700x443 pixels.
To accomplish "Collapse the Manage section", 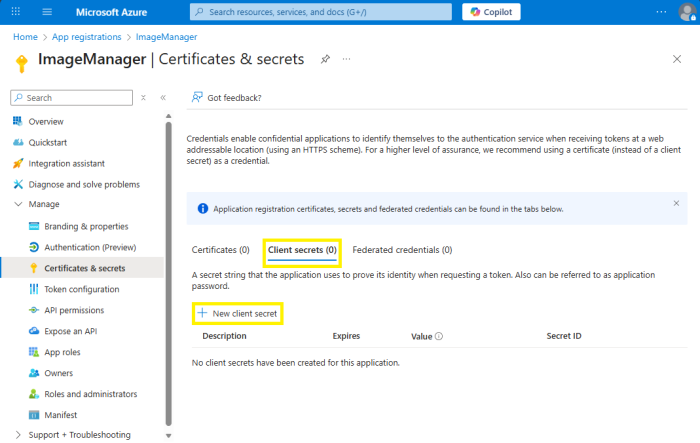I will click(17, 204).
